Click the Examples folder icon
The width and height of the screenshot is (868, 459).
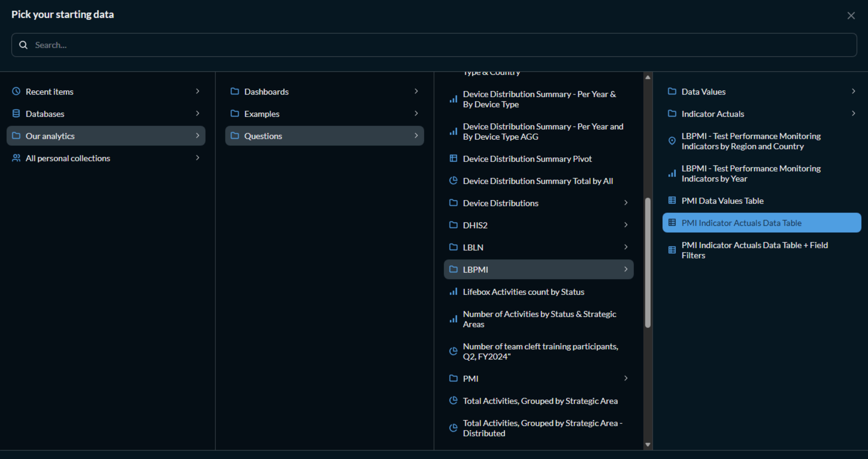(x=235, y=114)
